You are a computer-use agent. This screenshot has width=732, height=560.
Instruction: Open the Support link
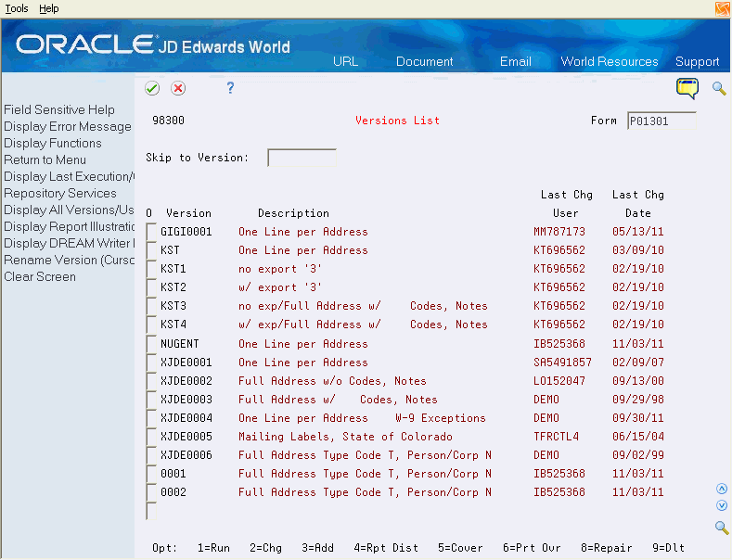[697, 61]
